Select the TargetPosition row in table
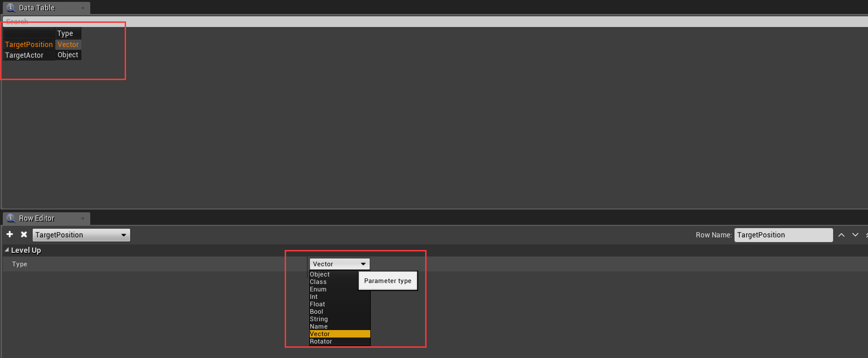 [42, 45]
